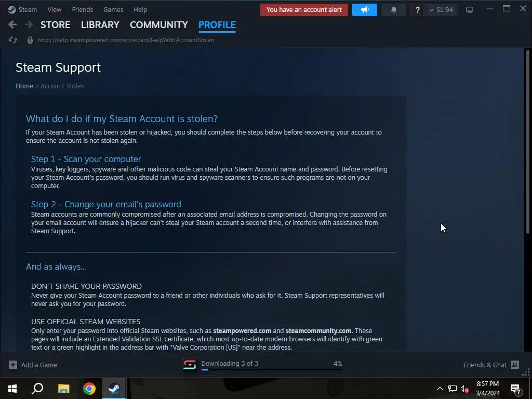532x399 pixels.
Task: Click the USE OFFICIAL STEAM WEBSITES heading
Action: coord(86,322)
